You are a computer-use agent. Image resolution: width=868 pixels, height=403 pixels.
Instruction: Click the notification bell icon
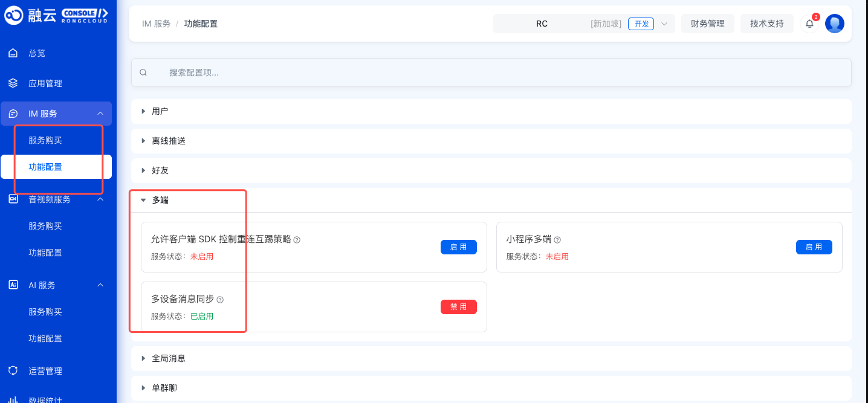pyautogui.click(x=809, y=24)
